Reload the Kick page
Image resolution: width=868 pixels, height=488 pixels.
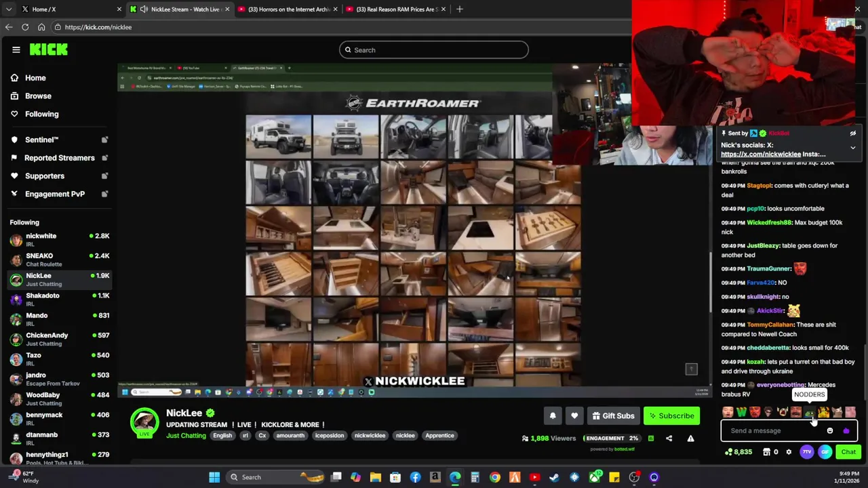25,27
